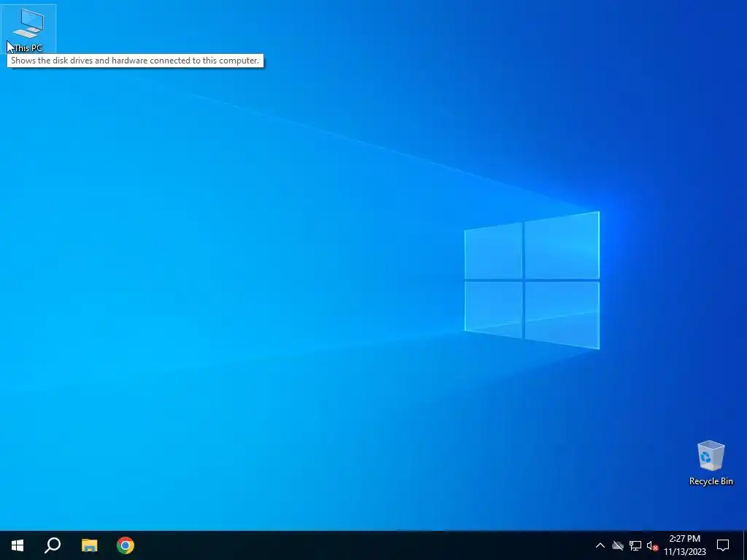The height and width of the screenshot is (560, 747).
Task: Click the Show desktop sliver at the taskbar edge
Action: pos(745,545)
